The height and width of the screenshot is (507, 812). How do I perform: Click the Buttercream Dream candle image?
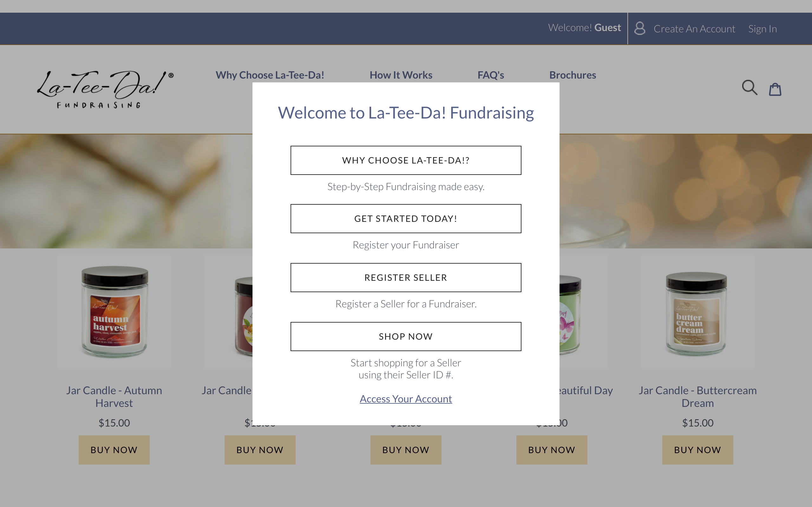697,312
